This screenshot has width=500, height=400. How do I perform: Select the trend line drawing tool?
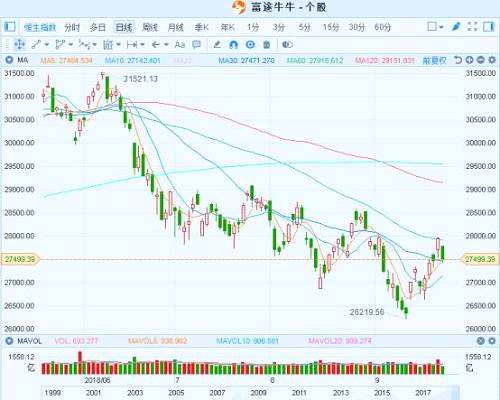pyautogui.click(x=36, y=44)
